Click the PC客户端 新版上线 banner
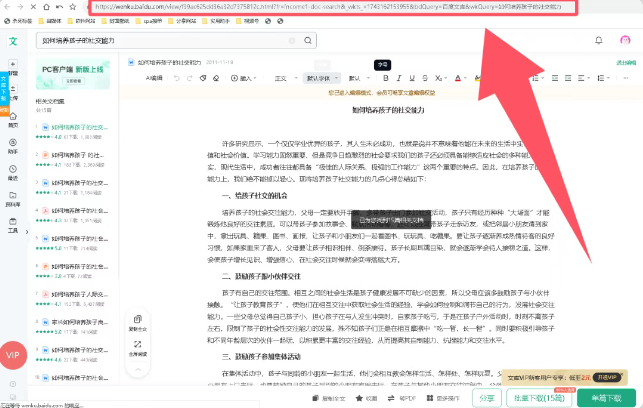Screen dimensions: 643x408 (73, 74)
